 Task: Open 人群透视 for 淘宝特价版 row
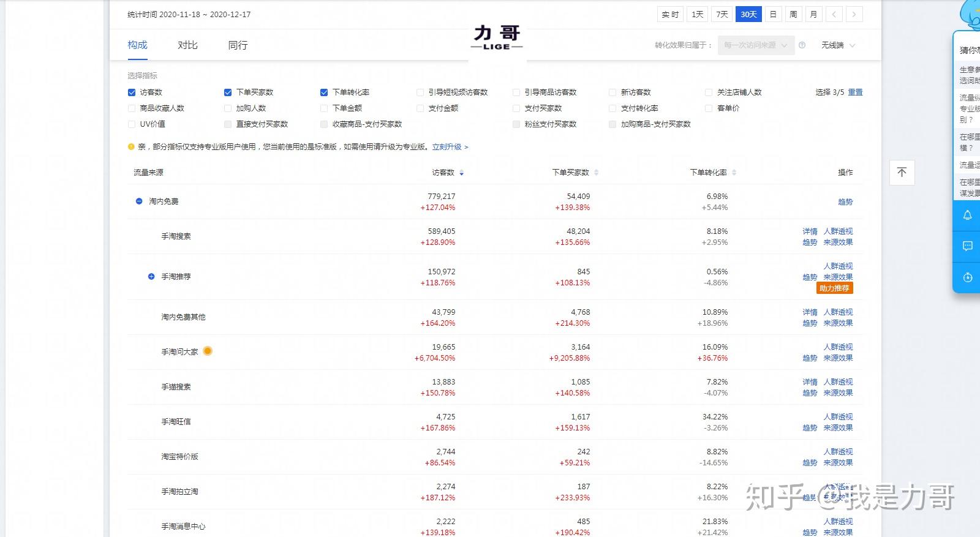[x=838, y=452]
